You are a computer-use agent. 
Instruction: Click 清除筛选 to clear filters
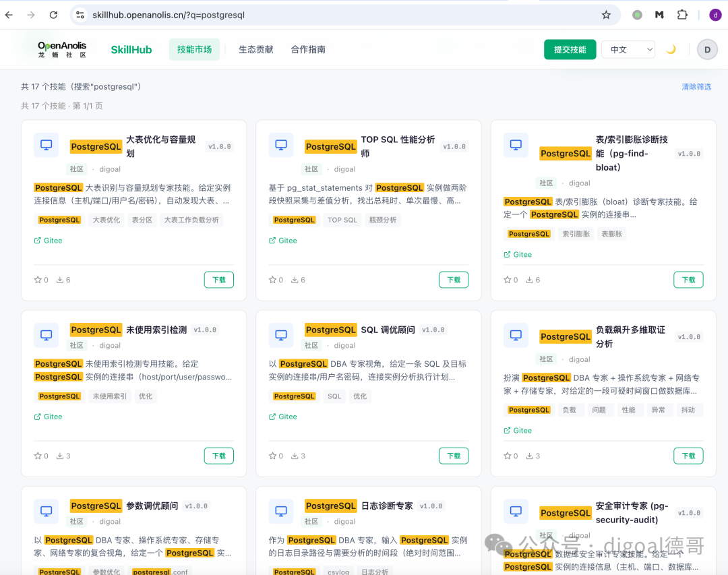(696, 87)
